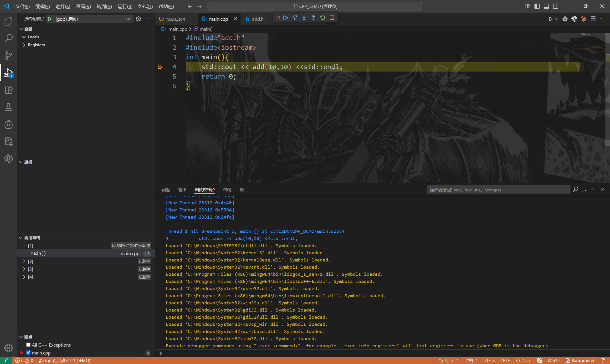This screenshot has height=364, width=610.
Task: Open the Explorer view in activity bar
Action: point(9,21)
